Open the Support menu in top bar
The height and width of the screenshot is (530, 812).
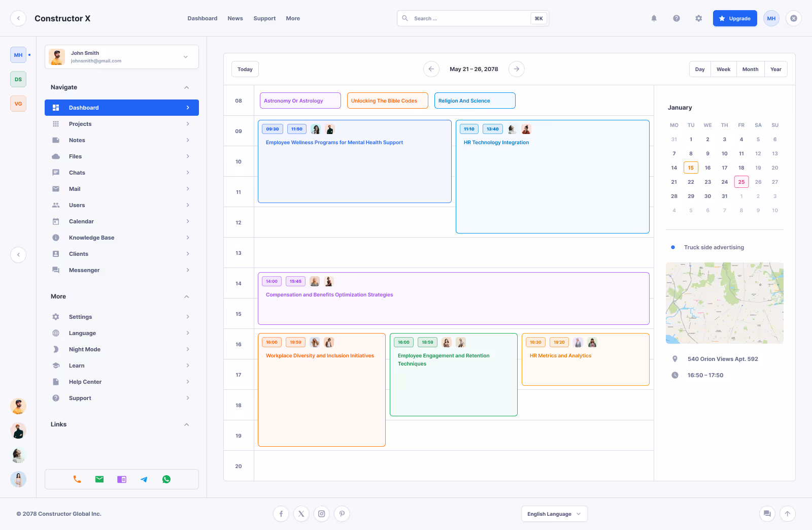pos(264,18)
